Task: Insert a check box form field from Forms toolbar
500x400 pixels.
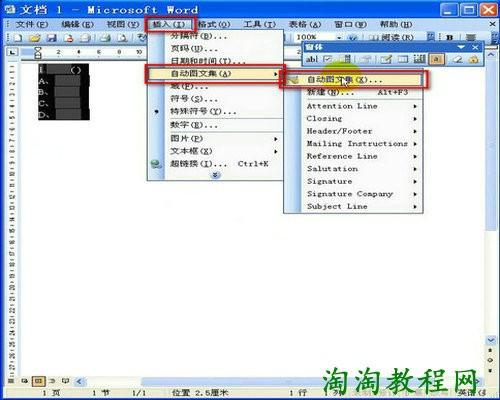Action: [328, 59]
